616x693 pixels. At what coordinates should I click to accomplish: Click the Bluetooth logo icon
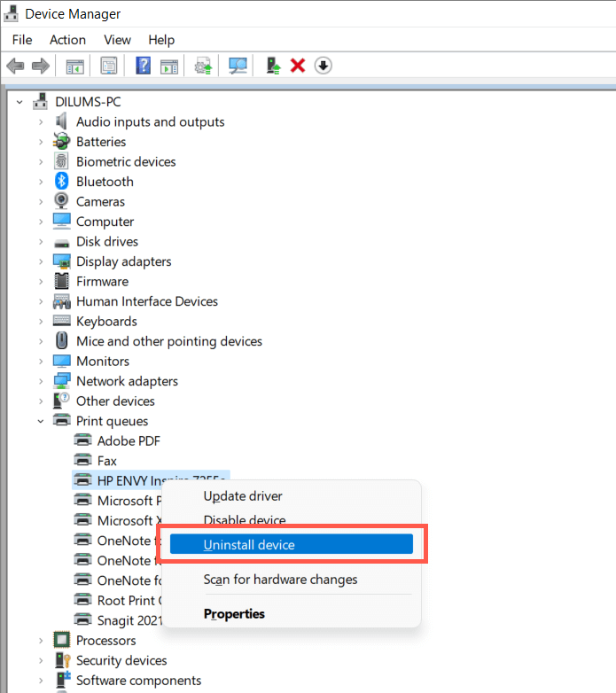tap(61, 181)
